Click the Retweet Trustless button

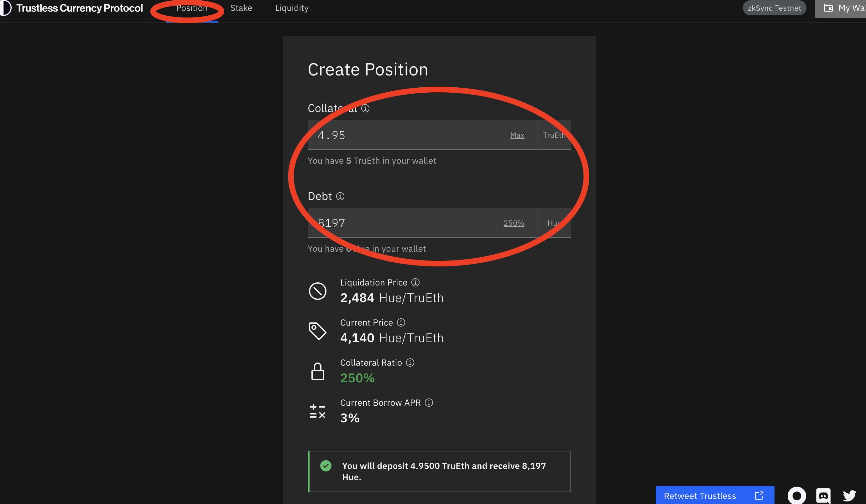[x=714, y=496]
